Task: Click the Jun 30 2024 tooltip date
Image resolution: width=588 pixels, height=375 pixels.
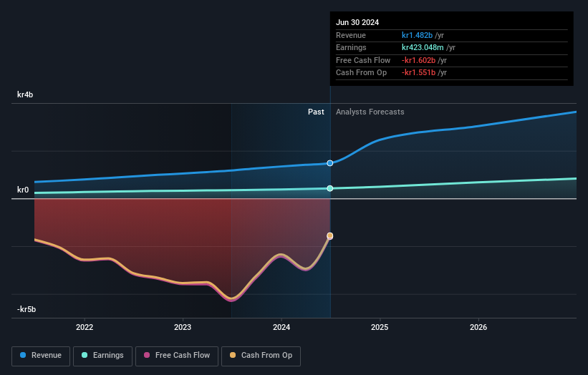Action: (x=357, y=22)
